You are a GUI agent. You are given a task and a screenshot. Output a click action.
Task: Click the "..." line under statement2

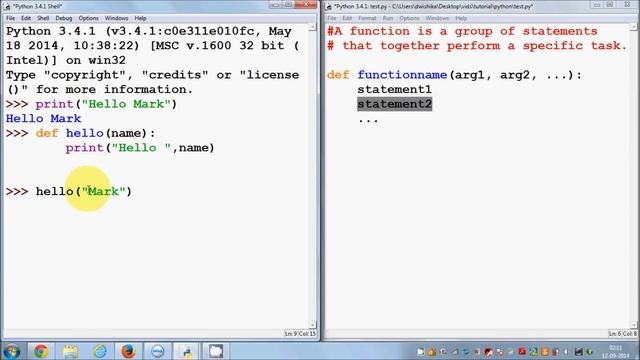click(x=368, y=120)
